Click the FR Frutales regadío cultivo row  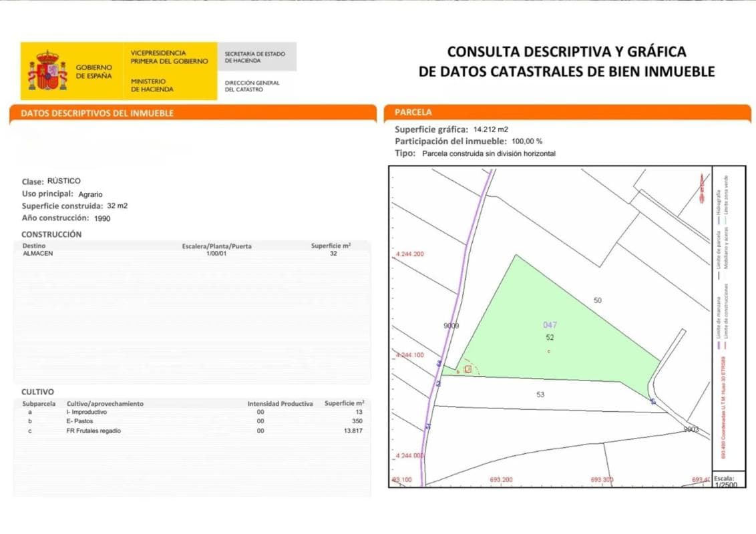tap(192, 431)
